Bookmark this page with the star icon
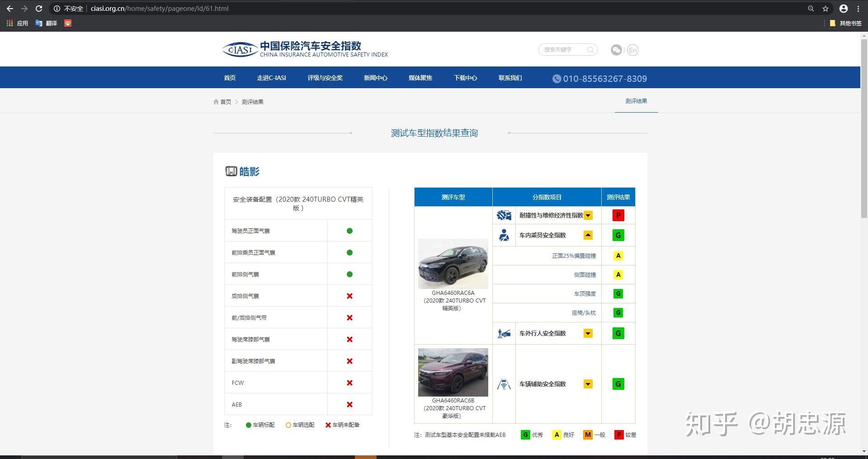This screenshot has height=459, width=868. coord(826,9)
